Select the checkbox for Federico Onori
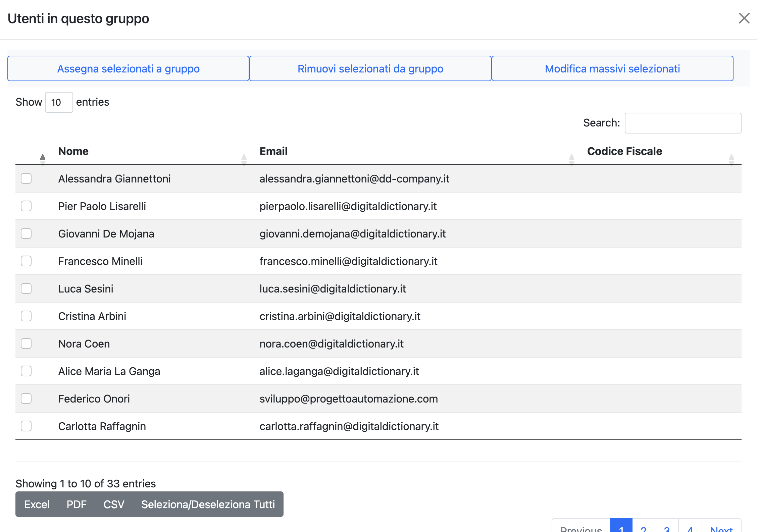Screen dimensions: 757x532 pos(26,398)
